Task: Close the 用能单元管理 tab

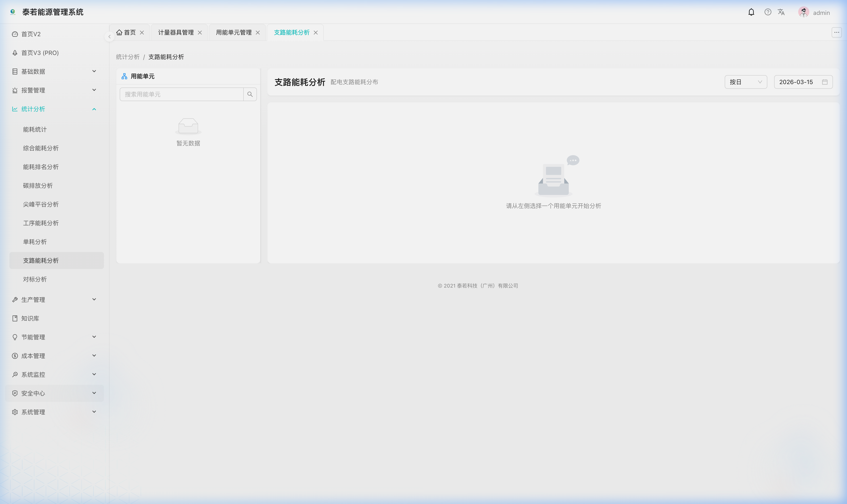Action: coord(258,33)
